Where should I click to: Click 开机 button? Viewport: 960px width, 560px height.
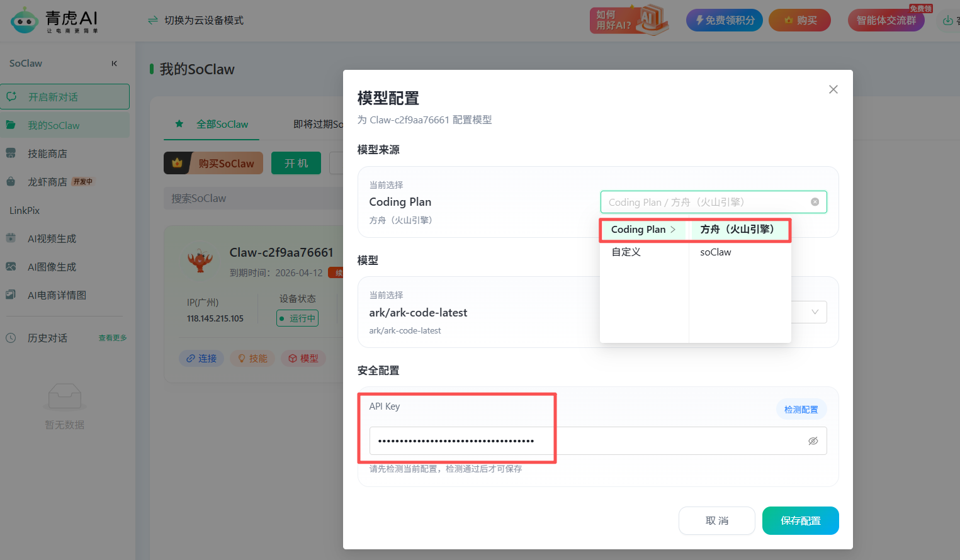296,163
